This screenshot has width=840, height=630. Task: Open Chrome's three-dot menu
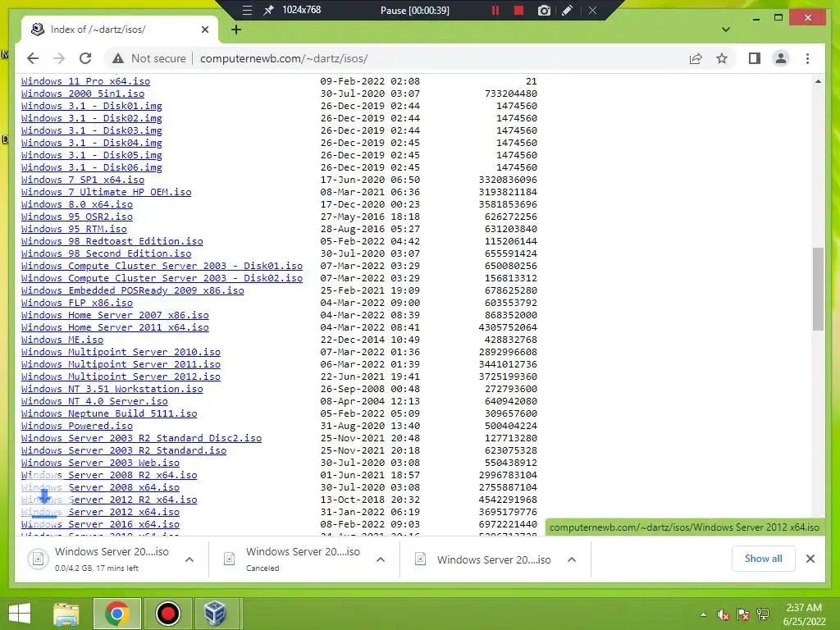pyautogui.click(x=807, y=58)
